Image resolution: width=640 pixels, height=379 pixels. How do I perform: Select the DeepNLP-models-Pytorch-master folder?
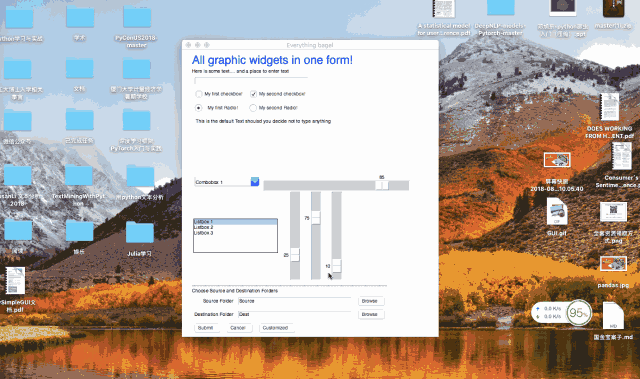click(x=501, y=9)
